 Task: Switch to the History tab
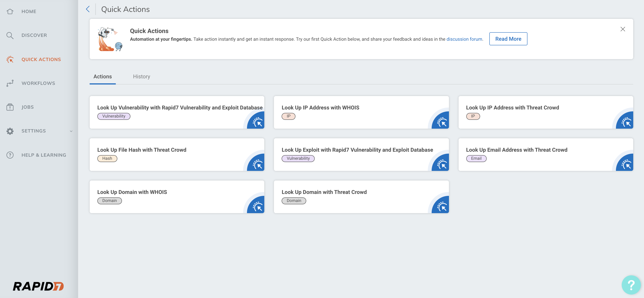point(142,77)
